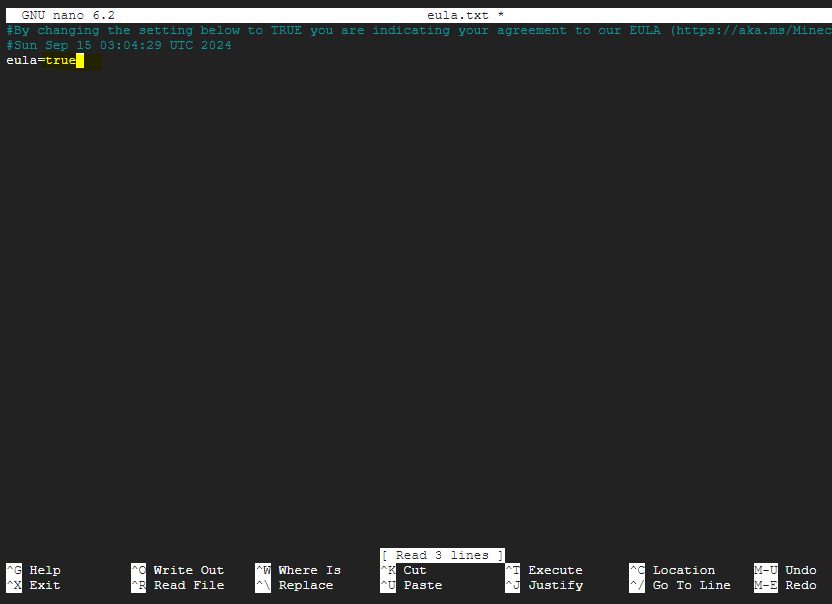The width and height of the screenshot is (832, 604).
Task: Click the Read 3 lines status message
Action: [442, 555]
